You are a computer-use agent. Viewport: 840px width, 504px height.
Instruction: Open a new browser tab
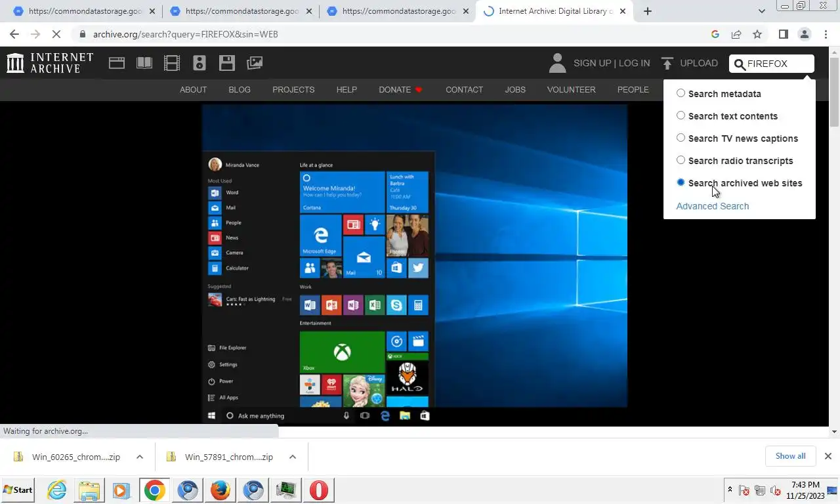(648, 11)
